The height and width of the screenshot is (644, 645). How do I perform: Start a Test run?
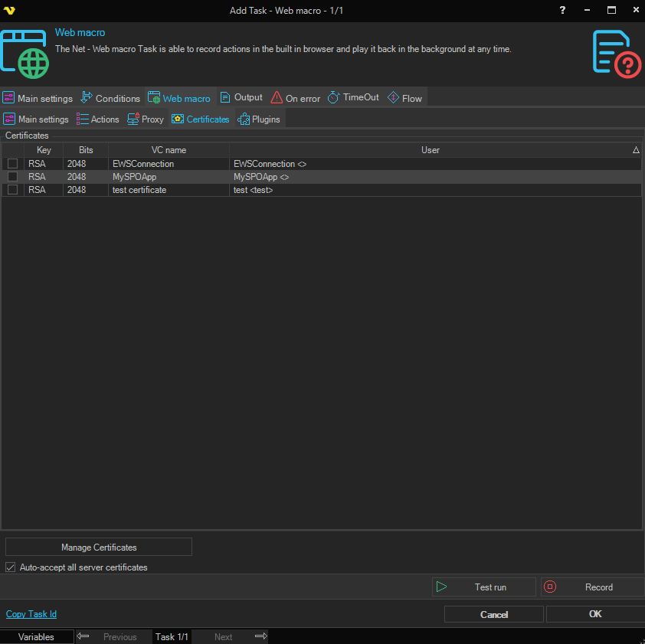click(483, 587)
